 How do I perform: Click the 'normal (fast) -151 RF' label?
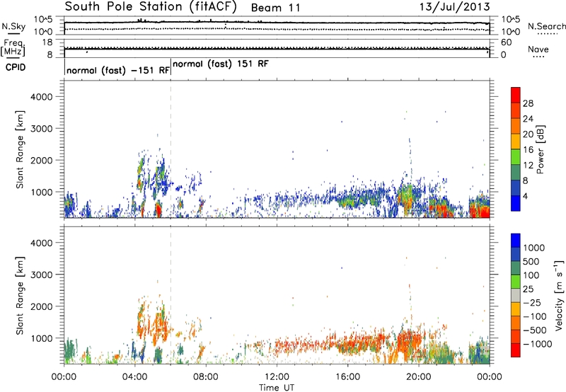pos(118,70)
